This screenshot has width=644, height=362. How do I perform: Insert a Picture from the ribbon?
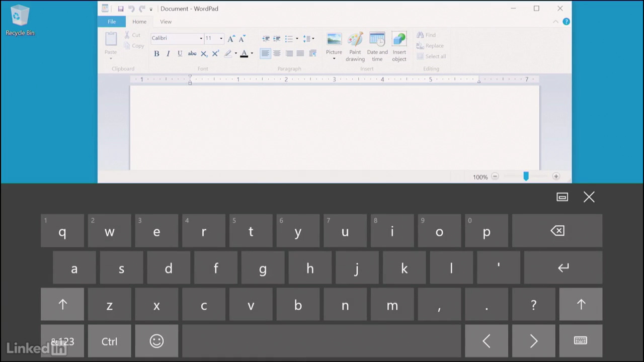[x=334, y=42]
